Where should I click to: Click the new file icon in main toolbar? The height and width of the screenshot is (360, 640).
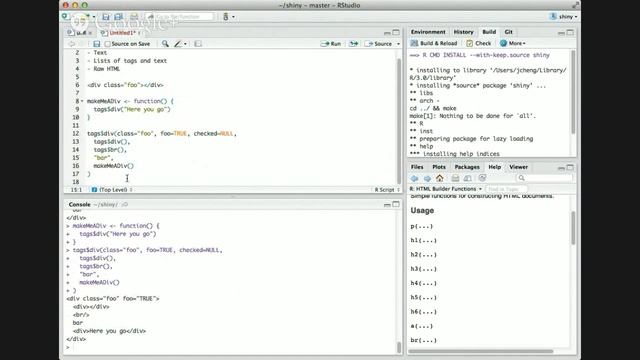(x=65, y=17)
